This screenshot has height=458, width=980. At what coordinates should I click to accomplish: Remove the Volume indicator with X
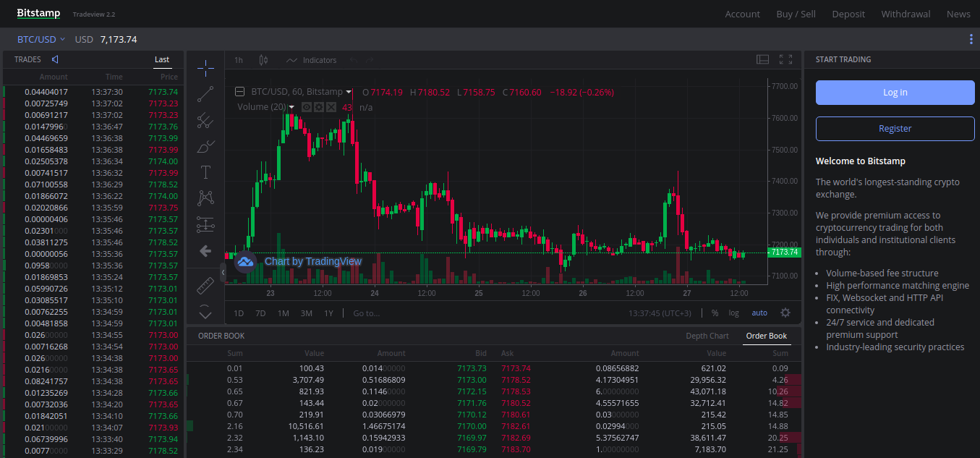click(x=331, y=107)
